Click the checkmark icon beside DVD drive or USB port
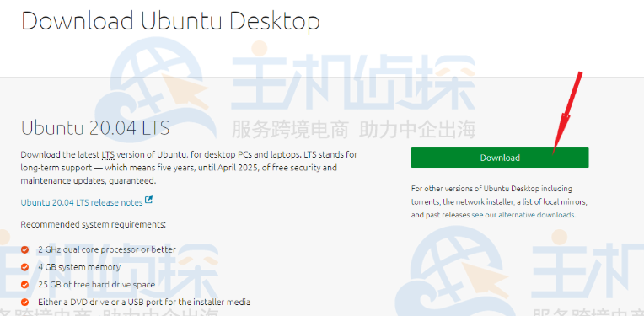The height and width of the screenshot is (316, 644). 25,302
